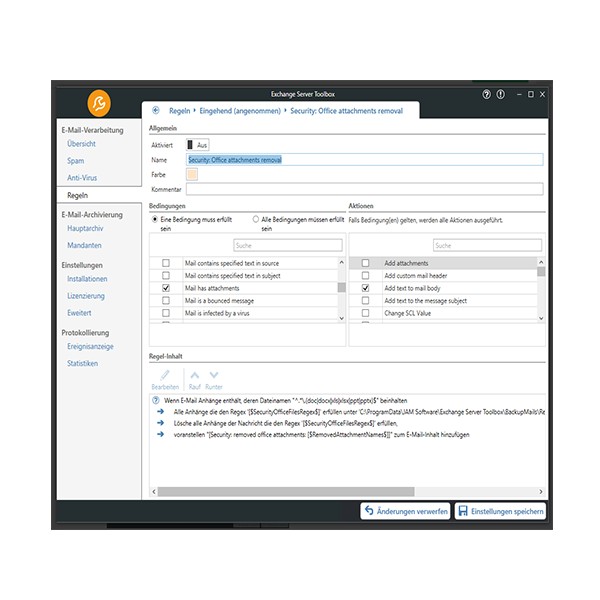
Task: Click the actions list scroll-down arrow
Action: coord(541,318)
